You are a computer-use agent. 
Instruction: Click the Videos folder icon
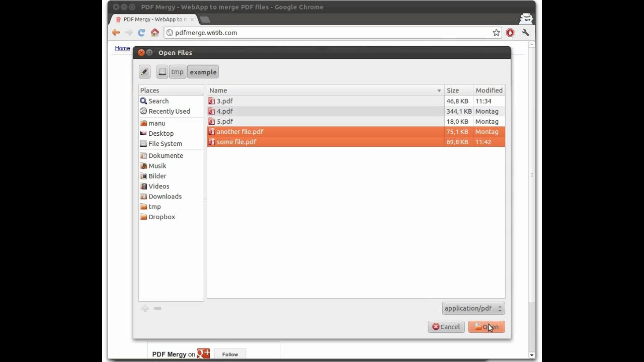tap(143, 186)
